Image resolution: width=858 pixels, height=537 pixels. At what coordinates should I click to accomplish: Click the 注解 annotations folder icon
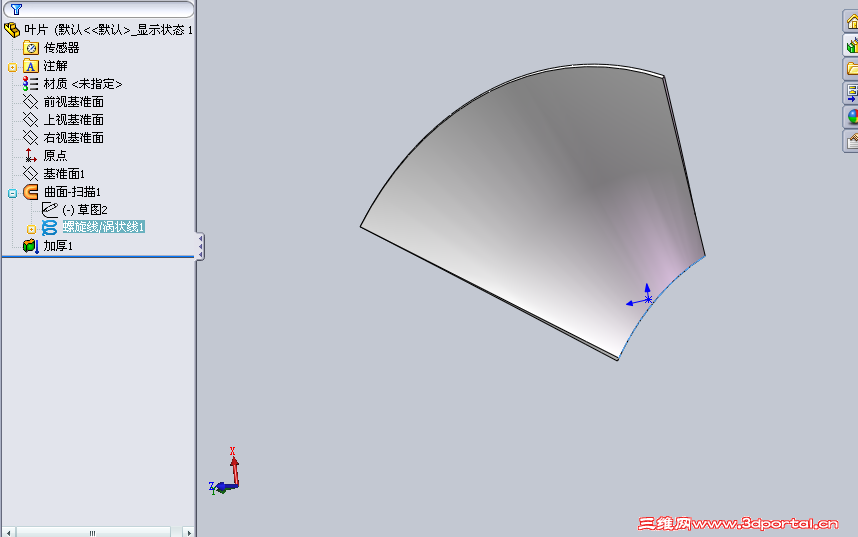(31, 66)
